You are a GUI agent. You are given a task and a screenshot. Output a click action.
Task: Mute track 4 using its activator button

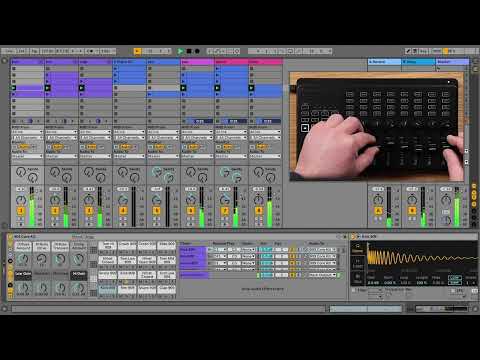(x=123, y=211)
